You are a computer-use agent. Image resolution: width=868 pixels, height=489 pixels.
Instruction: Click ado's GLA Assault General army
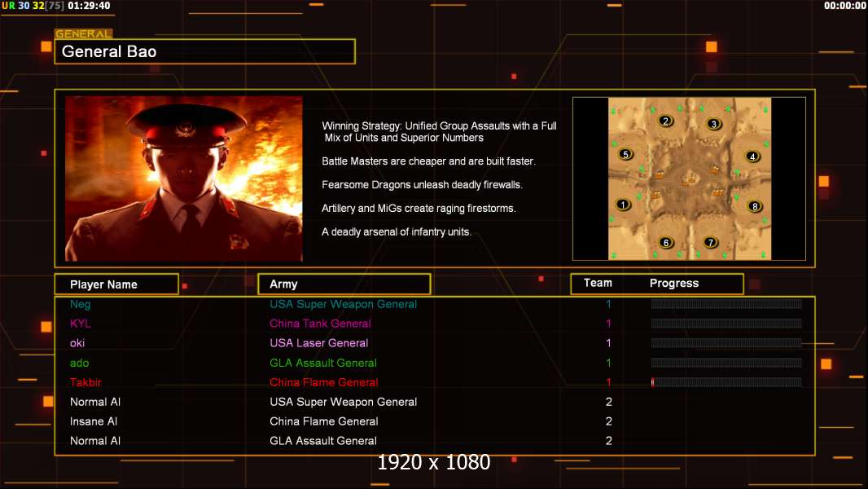[x=323, y=363]
